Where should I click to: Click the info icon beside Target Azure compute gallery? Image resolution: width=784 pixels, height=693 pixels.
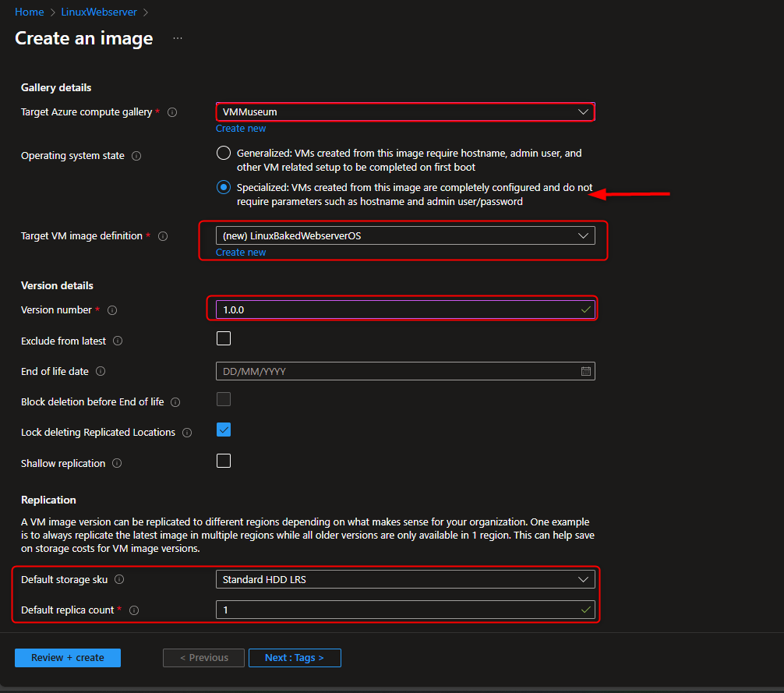click(x=172, y=111)
